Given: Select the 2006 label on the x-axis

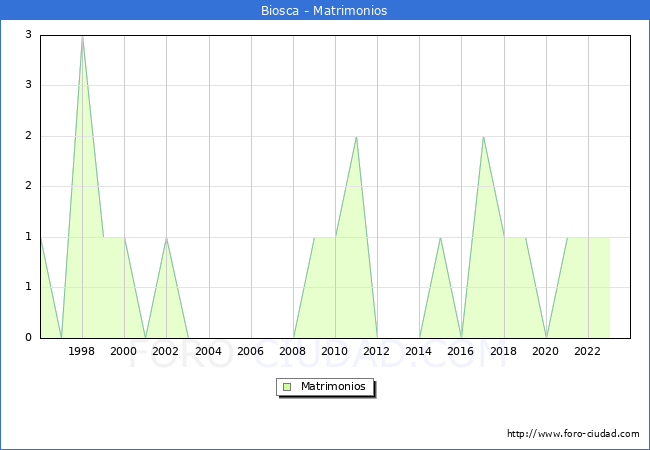Looking at the screenshot, I should [251, 351].
